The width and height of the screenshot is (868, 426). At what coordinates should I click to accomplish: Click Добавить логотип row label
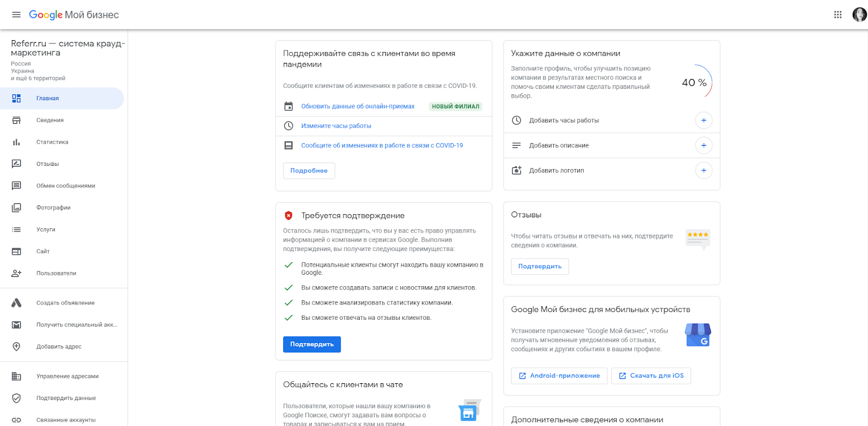pyautogui.click(x=557, y=170)
